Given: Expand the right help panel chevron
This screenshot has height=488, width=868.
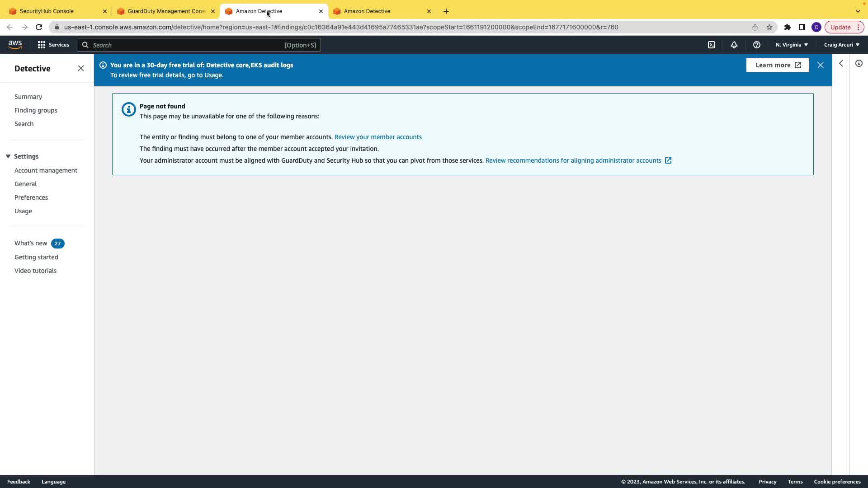Looking at the screenshot, I should coord(841,63).
